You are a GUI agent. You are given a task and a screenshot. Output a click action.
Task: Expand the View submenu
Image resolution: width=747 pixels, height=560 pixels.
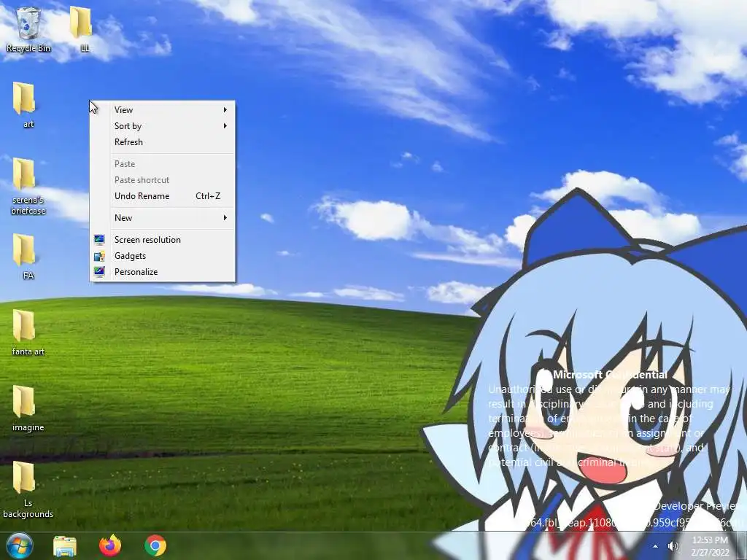(x=163, y=110)
